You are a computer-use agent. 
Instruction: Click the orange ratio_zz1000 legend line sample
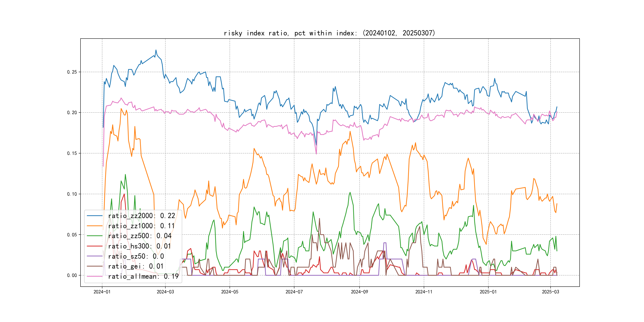[94, 226]
